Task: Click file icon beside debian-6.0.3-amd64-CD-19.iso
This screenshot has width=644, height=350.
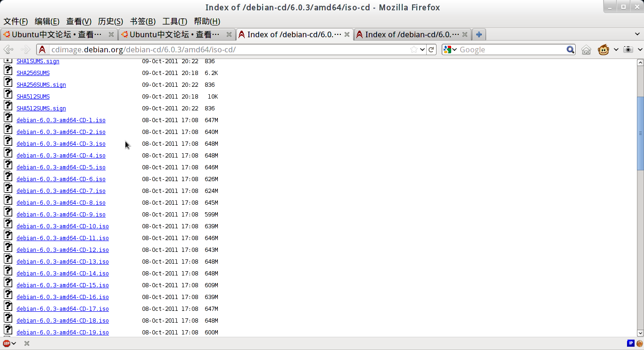Action: pyautogui.click(x=8, y=330)
